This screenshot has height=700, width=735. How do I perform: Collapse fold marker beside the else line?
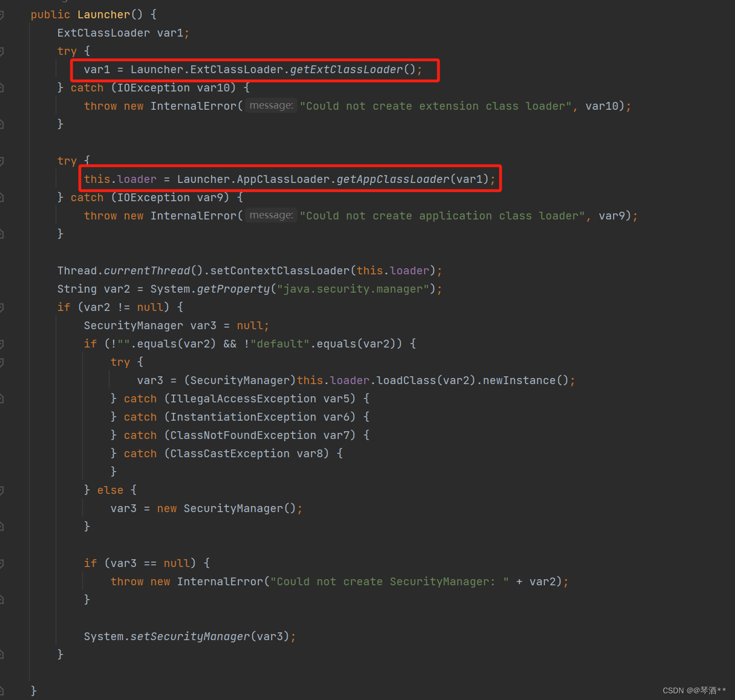1,490
